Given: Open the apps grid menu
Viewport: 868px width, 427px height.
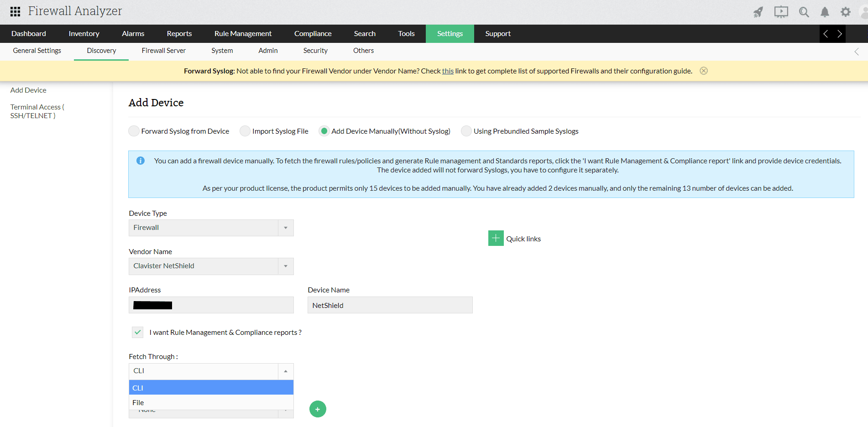Looking at the screenshot, I should 15,11.
